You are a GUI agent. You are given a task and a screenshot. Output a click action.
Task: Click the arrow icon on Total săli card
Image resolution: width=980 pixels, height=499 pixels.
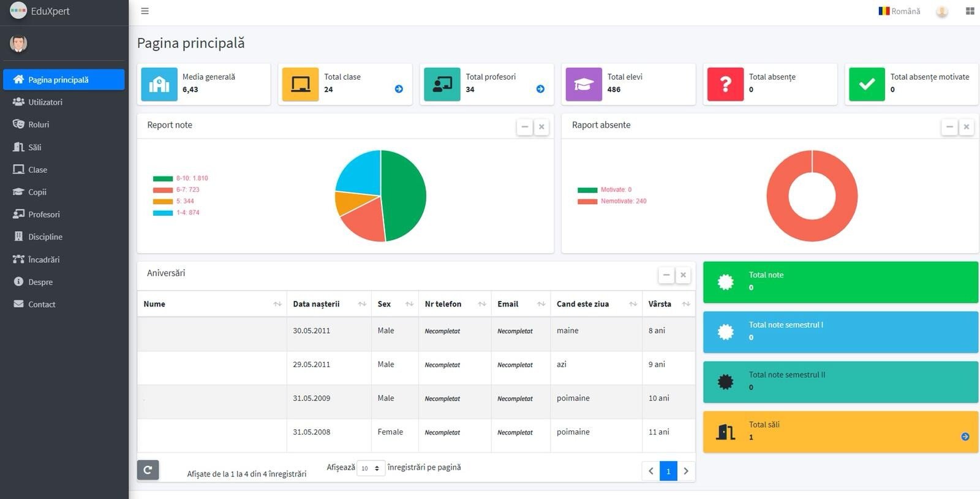coord(965,436)
